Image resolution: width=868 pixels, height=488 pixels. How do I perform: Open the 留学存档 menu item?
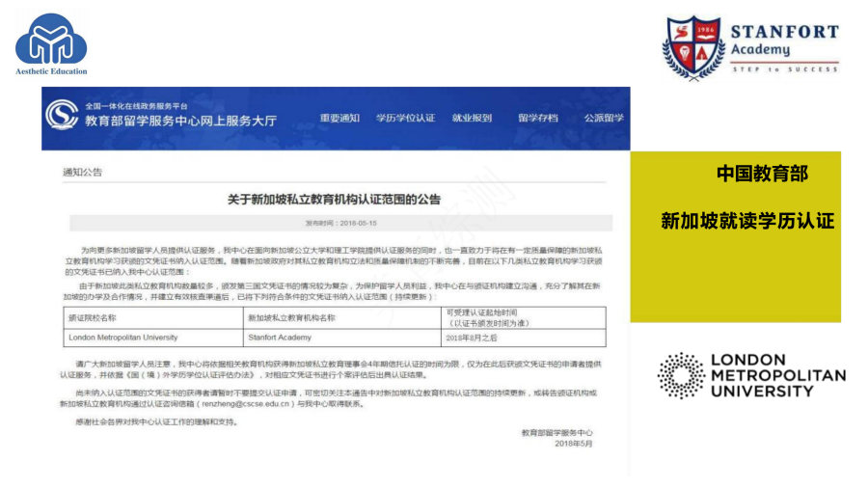[x=538, y=118]
